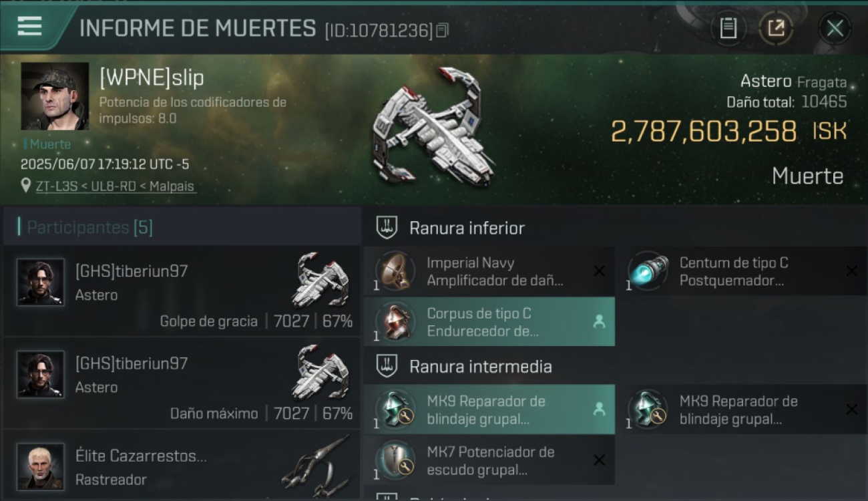Viewport: 868px width, 501px height.
Task: Click the Astero ship image
Action: 433,127
